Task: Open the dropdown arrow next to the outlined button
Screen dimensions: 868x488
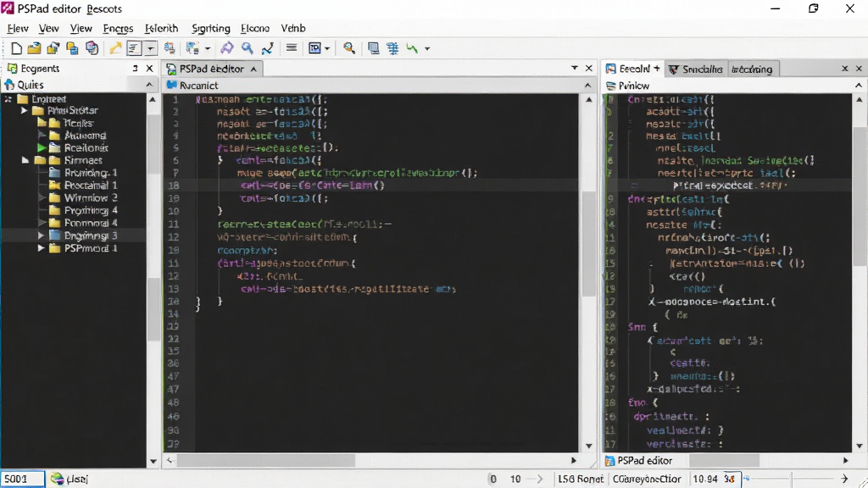Action: (x=151, y=48)
